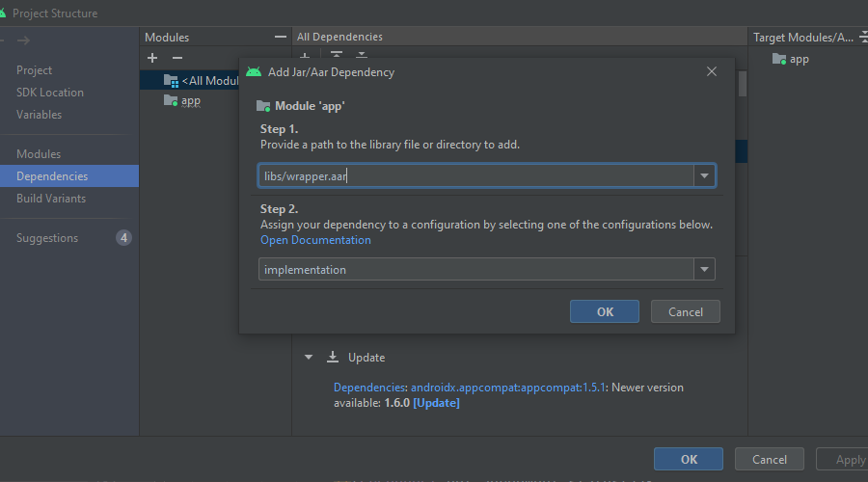Close the Add Jar/Aar Dependency dialog
The image size is (868, 482).
click(x=712, y=71)
